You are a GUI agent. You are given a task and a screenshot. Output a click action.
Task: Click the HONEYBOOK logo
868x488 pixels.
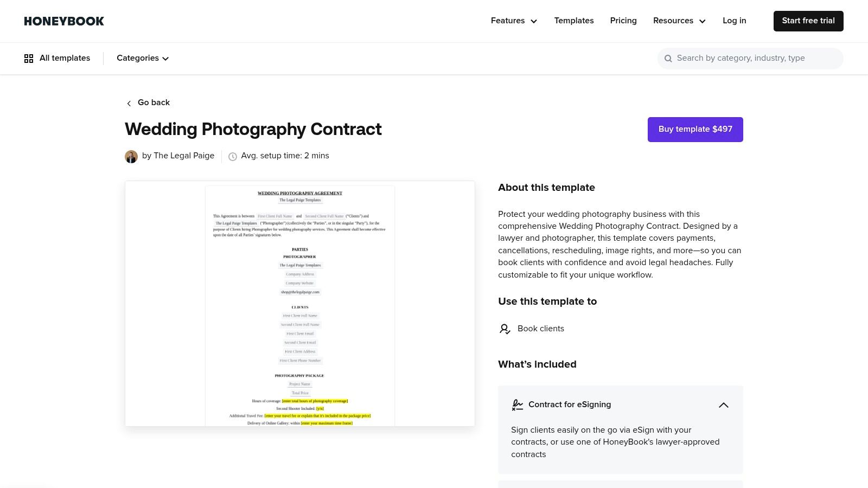pos(63,21)
